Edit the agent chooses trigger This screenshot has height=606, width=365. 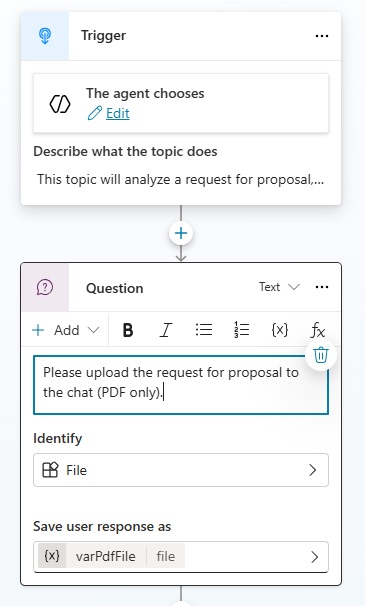click(x=109, y=114)
